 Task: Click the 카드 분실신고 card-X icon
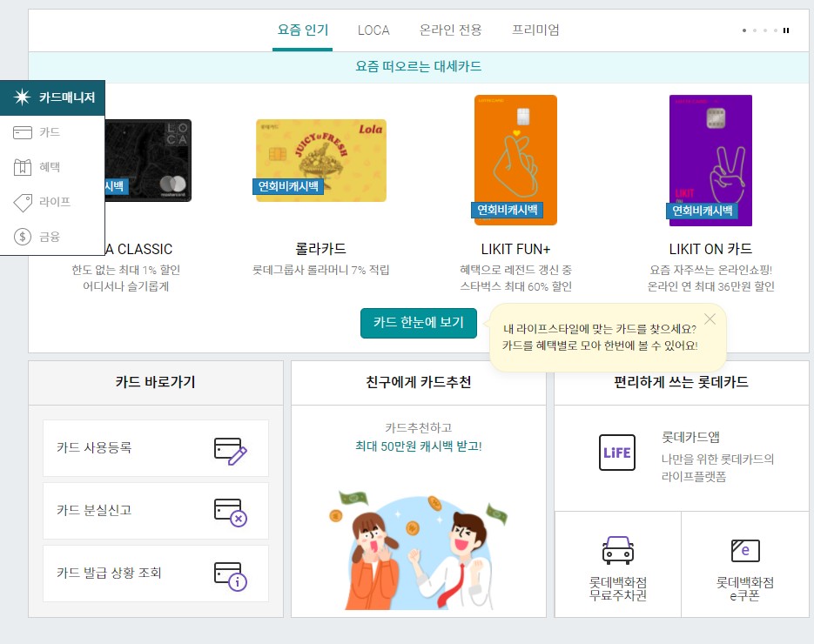231,513
